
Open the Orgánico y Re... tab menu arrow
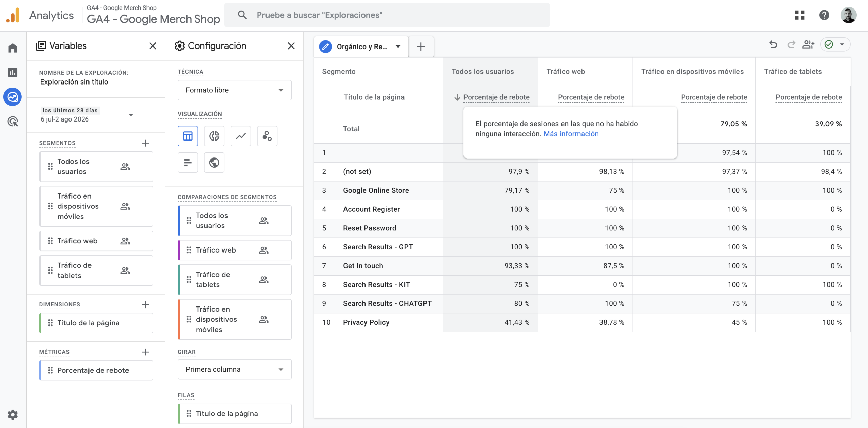398,46
